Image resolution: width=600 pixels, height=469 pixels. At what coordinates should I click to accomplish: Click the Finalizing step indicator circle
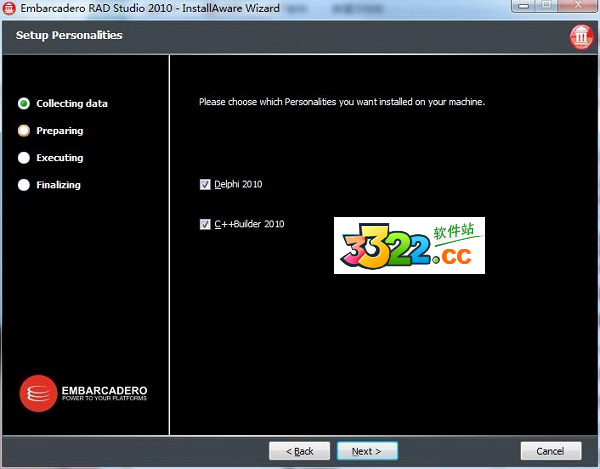pos(24,185)
